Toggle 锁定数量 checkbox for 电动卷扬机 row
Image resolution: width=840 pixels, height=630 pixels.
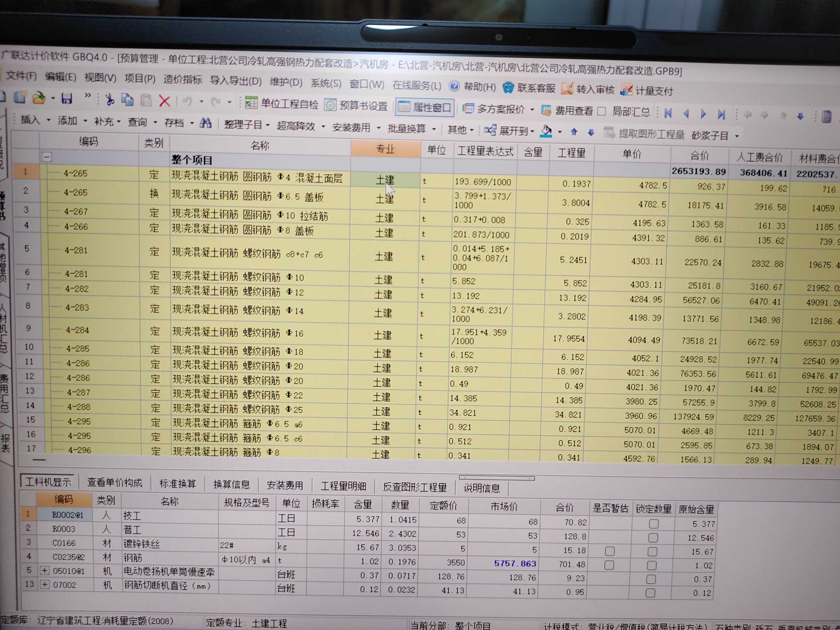click(651, 579)
